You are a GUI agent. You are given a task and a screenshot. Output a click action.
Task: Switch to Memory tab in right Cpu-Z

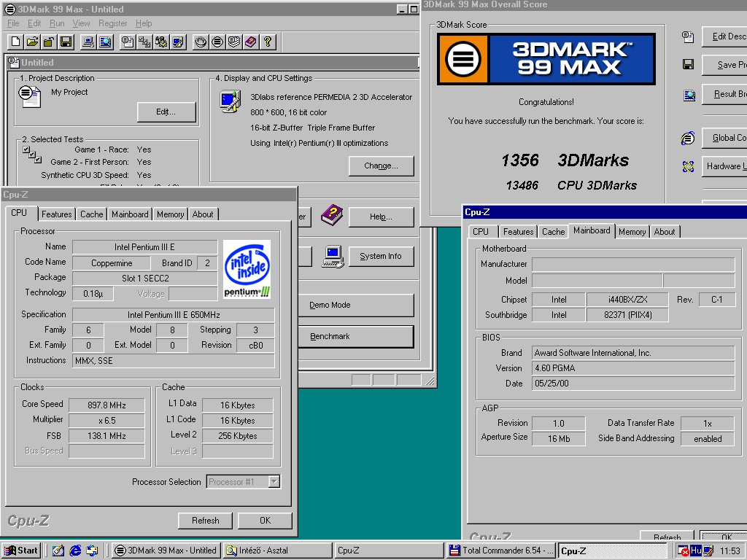coord(632,231)
